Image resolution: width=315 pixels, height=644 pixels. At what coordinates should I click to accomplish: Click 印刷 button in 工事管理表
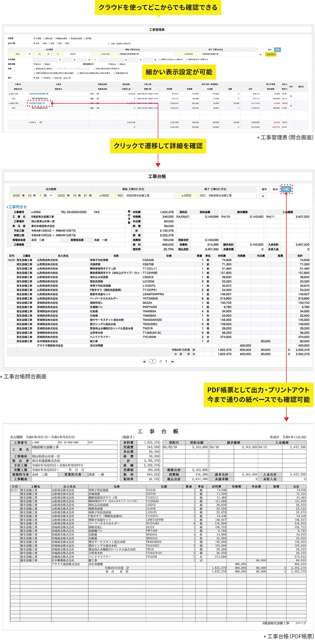click(x=278, y=50)
